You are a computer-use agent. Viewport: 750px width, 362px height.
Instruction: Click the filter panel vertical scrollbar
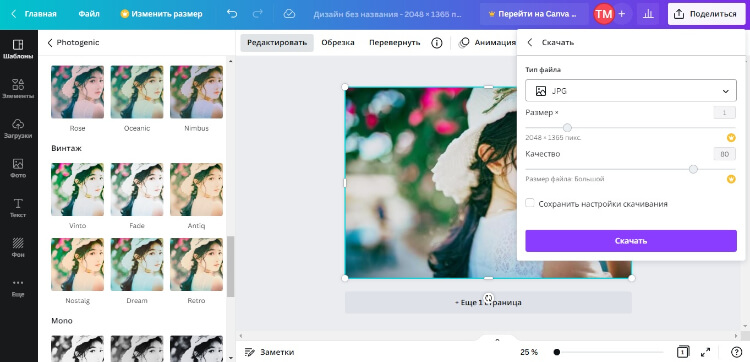pos(230,266)
